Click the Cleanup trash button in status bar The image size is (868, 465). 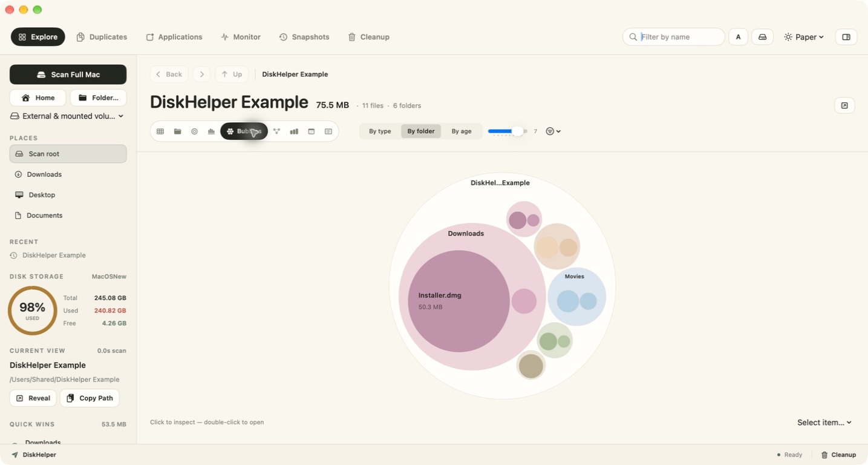point(838,455)
